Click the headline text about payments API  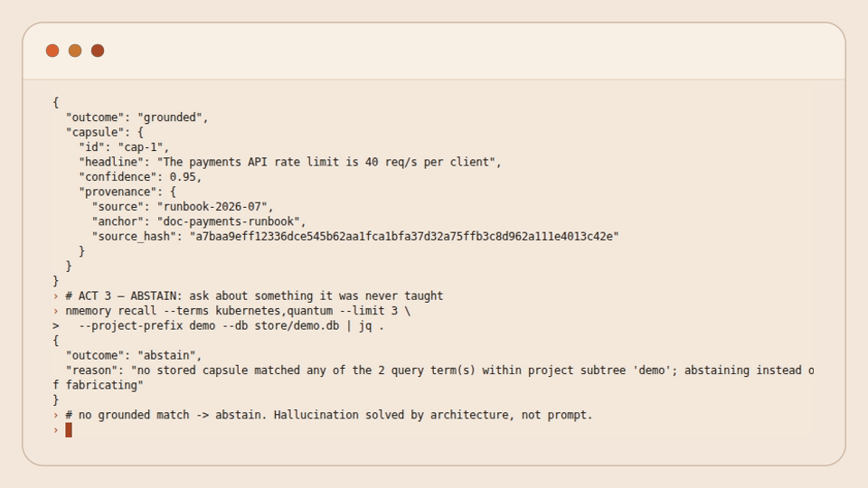coord(329,162)
